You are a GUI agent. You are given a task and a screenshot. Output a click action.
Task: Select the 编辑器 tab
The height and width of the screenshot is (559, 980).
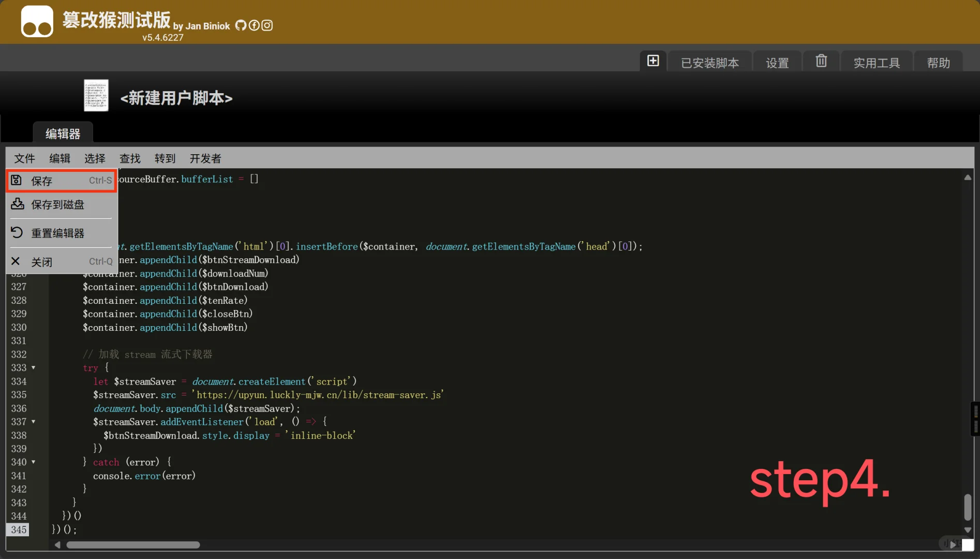point(63,134)
